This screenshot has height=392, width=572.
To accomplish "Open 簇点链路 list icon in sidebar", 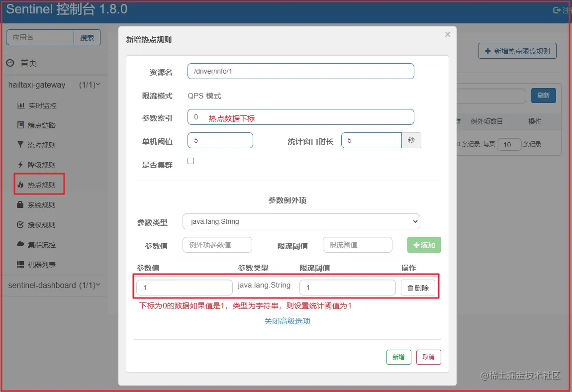I will click(20, 125).
